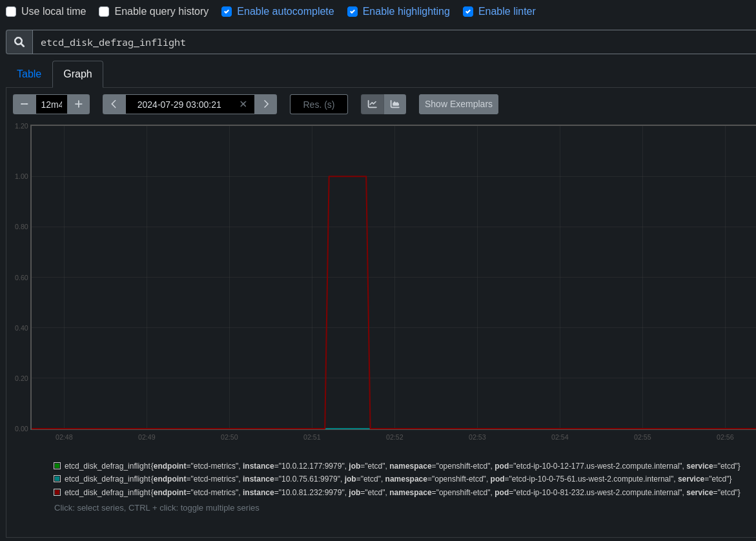The width and height of the screenshot is (756, 541).
Task: Click the 02:53 x-axis time label
Action: [477, 437]
